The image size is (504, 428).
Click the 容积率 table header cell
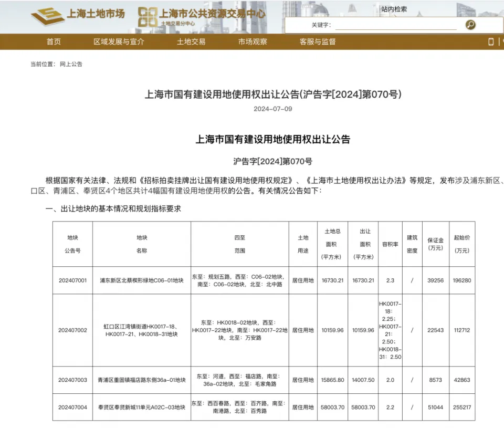click(390, 243)
